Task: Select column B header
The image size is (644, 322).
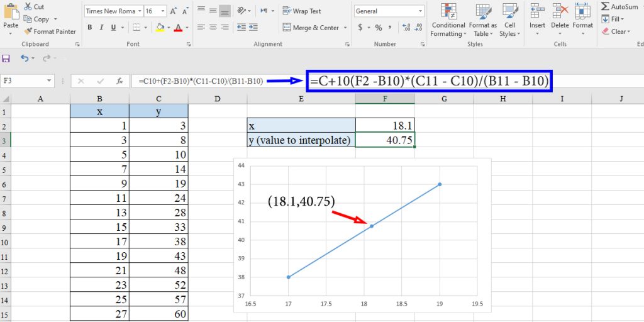Action: (x=99, y=99)
